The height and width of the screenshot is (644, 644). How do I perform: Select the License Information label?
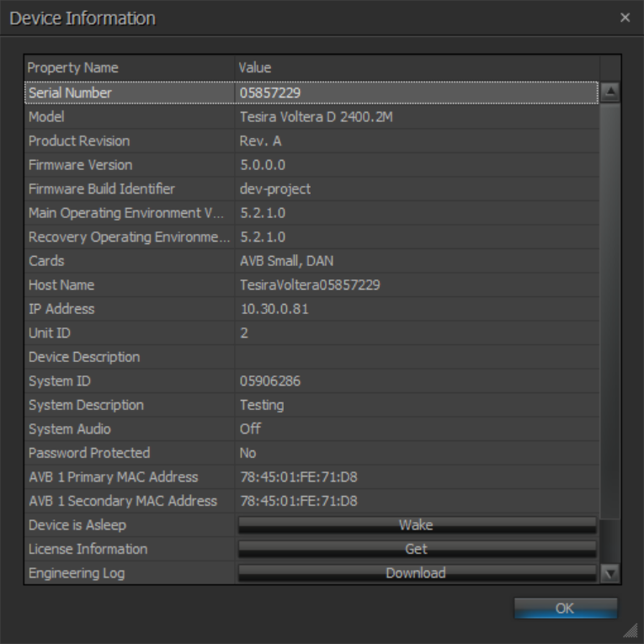point(88,550)
